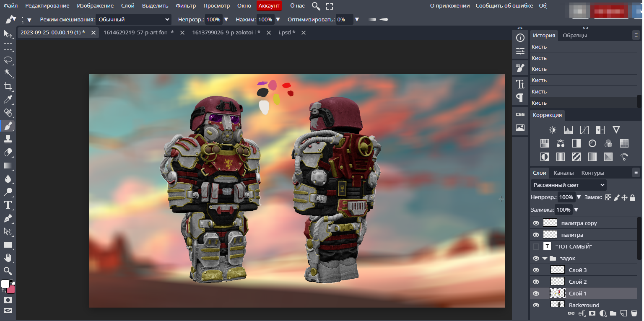Select the Brush tool in toolbar

(8, 126)
